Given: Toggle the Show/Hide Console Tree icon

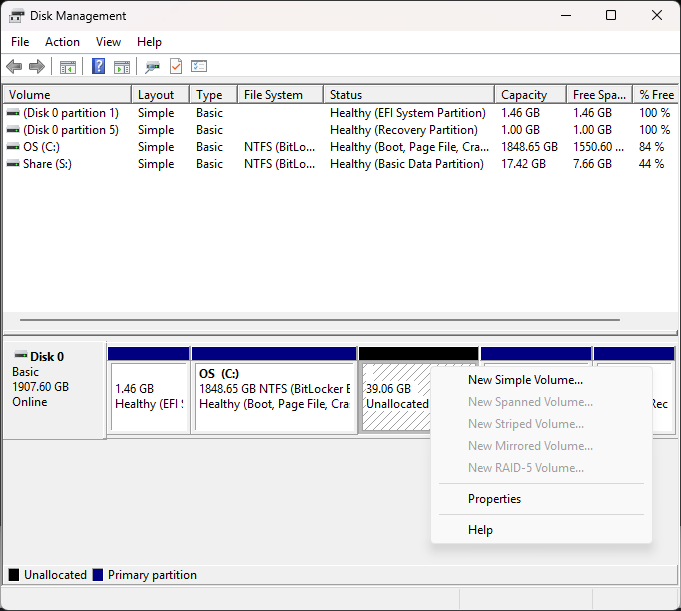Looking at the screenshot, I should tap(67, 67).
